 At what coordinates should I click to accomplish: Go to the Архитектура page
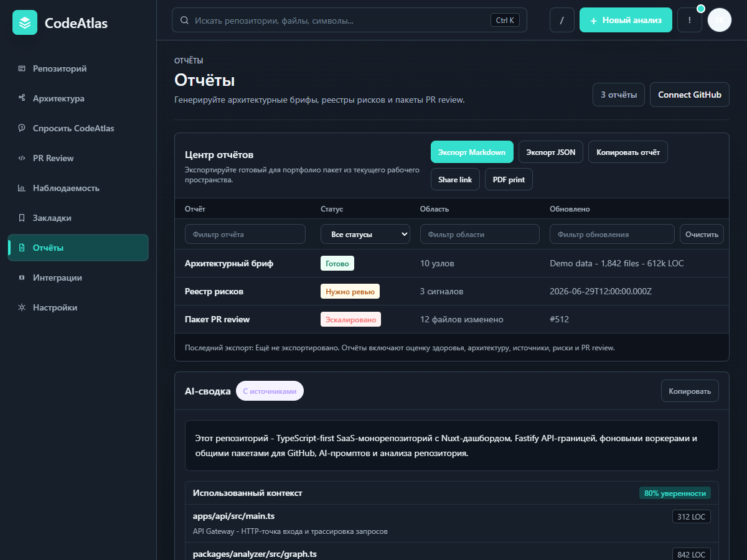click(x=78, y=98)
